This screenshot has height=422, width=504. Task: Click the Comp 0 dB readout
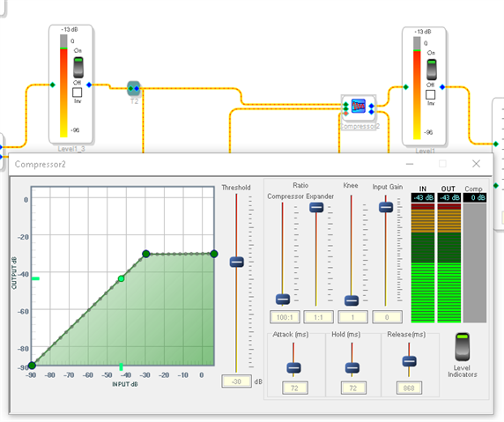tap(475, 197)
